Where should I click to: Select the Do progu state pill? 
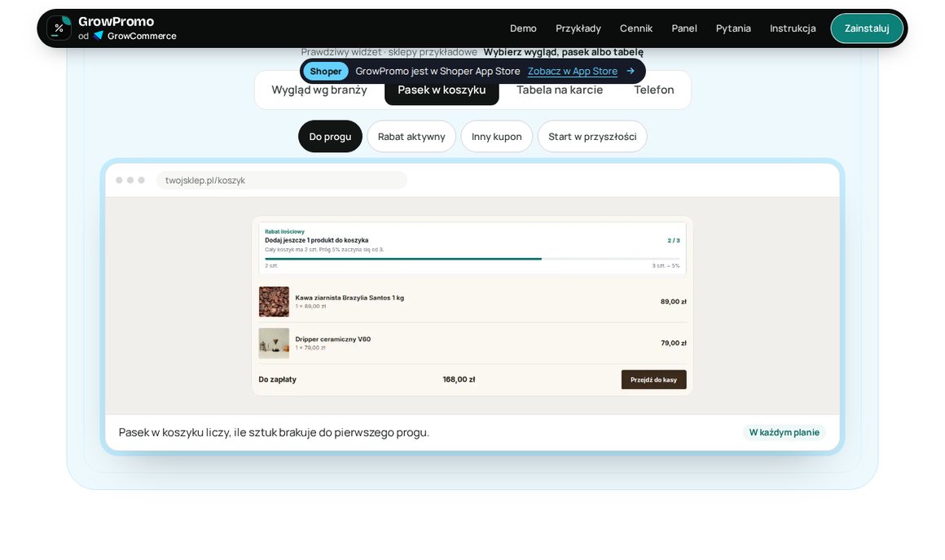click(330, 137)
